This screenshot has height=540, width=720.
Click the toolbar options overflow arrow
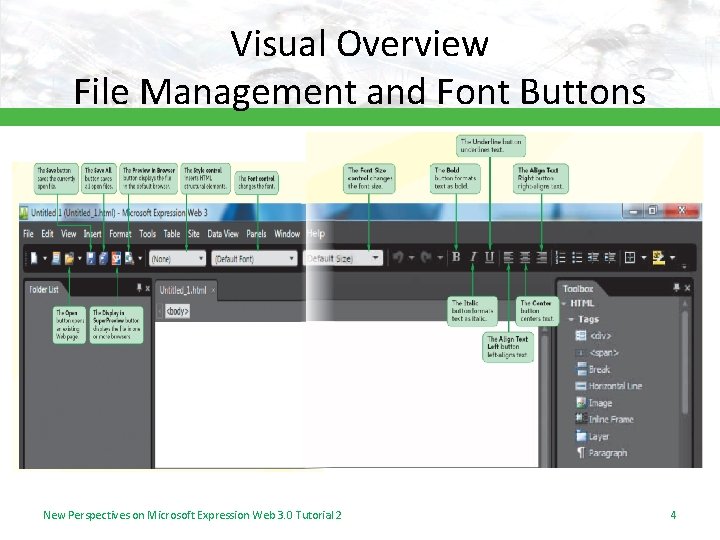point(684,266)
